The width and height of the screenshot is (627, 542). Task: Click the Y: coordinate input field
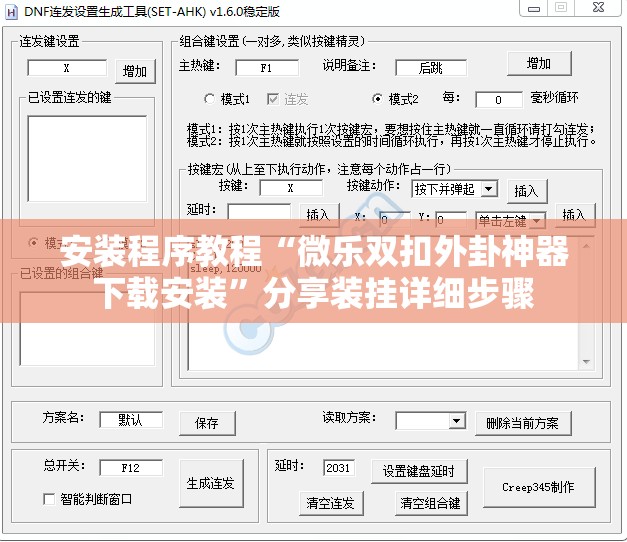coord(451,219)
